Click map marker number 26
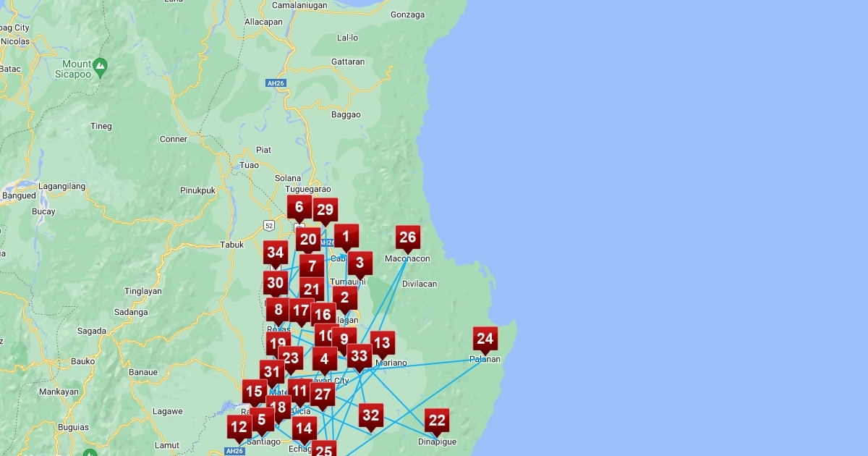Viewport: 868px width, 456px height. click(x=408, y=237)
